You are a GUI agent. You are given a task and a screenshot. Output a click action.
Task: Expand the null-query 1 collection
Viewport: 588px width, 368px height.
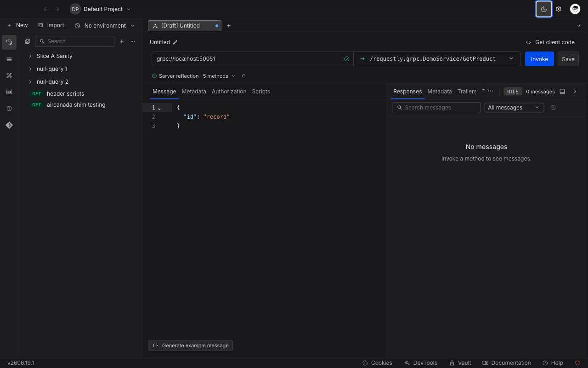[30, 69]
